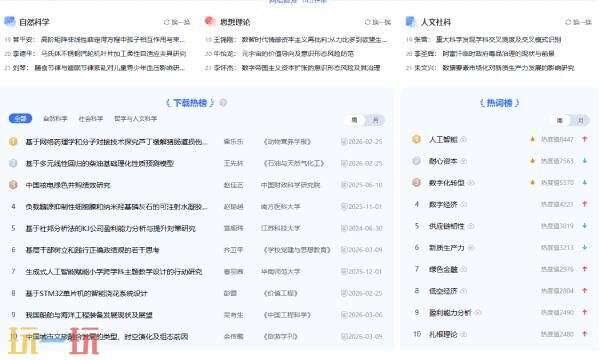Open hot word 数字化转型
Image resolution: width=600 pixels, height=360 pixels.
pyautogui.click(x=447, y=183)
